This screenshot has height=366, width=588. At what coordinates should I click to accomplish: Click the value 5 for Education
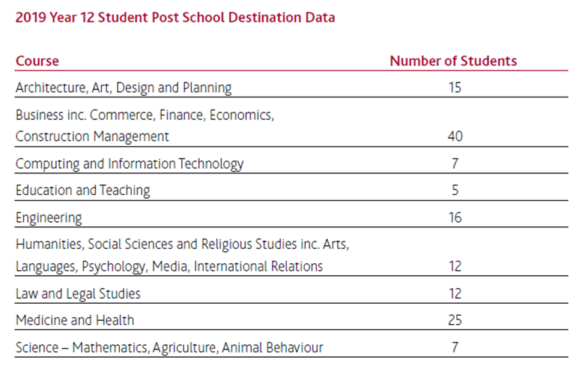tap(455, 190)
